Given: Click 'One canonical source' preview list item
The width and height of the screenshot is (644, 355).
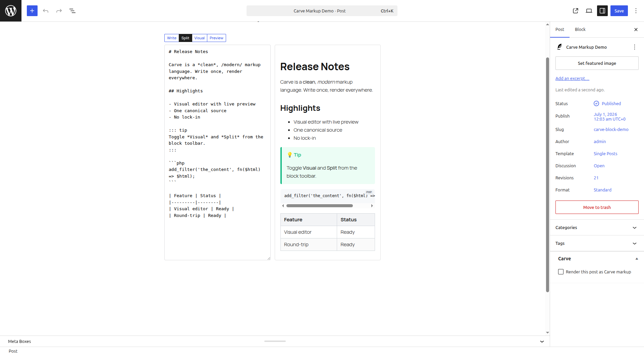Looking at the screenshot, I should point(318,130).
